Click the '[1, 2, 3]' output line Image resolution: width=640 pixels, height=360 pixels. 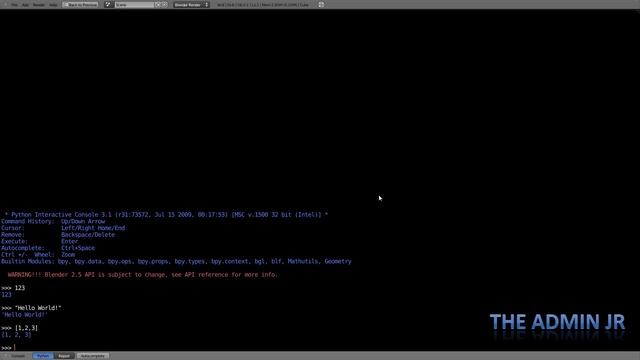pyautogui.click(x=16, y=335)
